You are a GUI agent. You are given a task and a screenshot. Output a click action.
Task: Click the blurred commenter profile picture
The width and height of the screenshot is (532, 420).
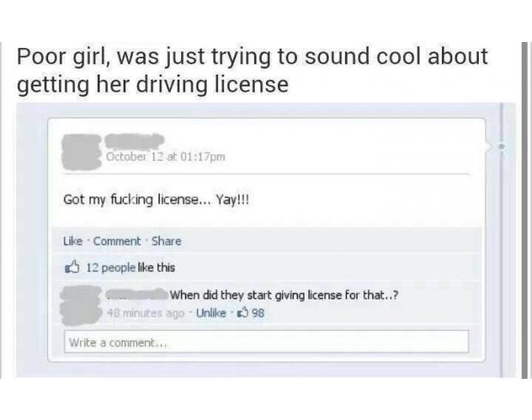coord(82,305)
